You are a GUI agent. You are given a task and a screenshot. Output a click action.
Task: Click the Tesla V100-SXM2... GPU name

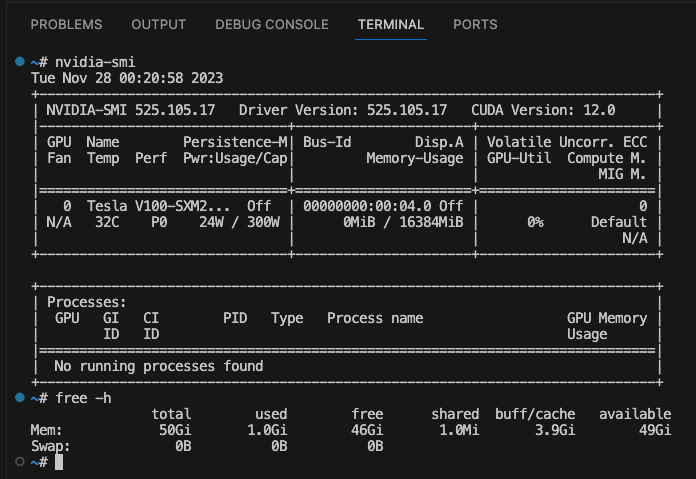click(158, 206)
